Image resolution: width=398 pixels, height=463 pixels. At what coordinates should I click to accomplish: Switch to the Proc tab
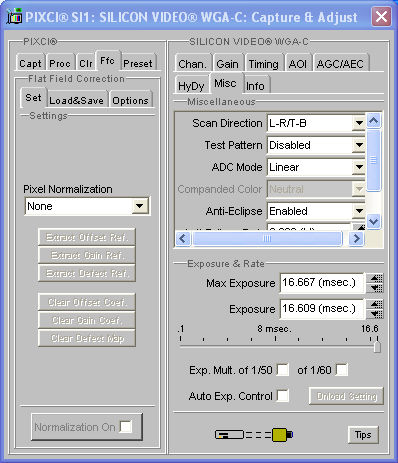point(60,63)
